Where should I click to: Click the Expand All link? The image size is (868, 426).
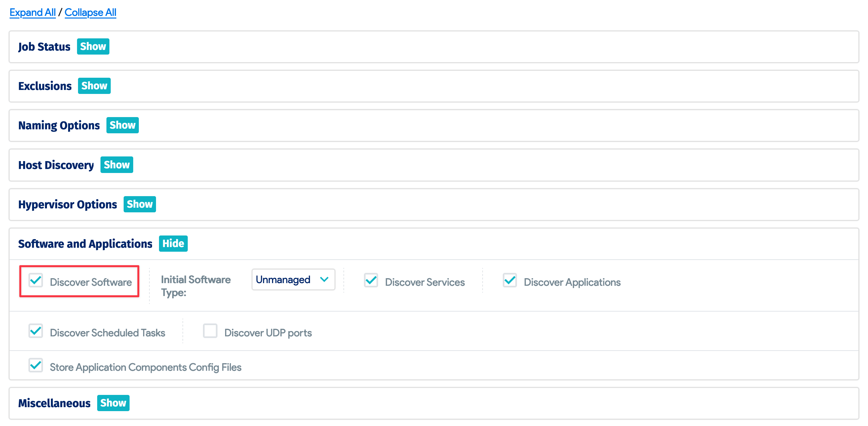[32, 12]
